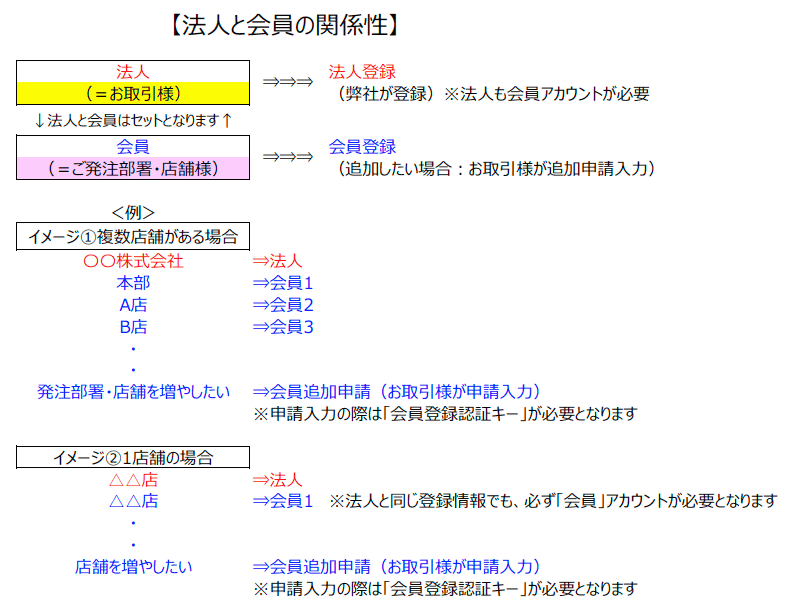Click the box イメージ②1店舗の場合

pyautogui.click(x=133, y=457)
